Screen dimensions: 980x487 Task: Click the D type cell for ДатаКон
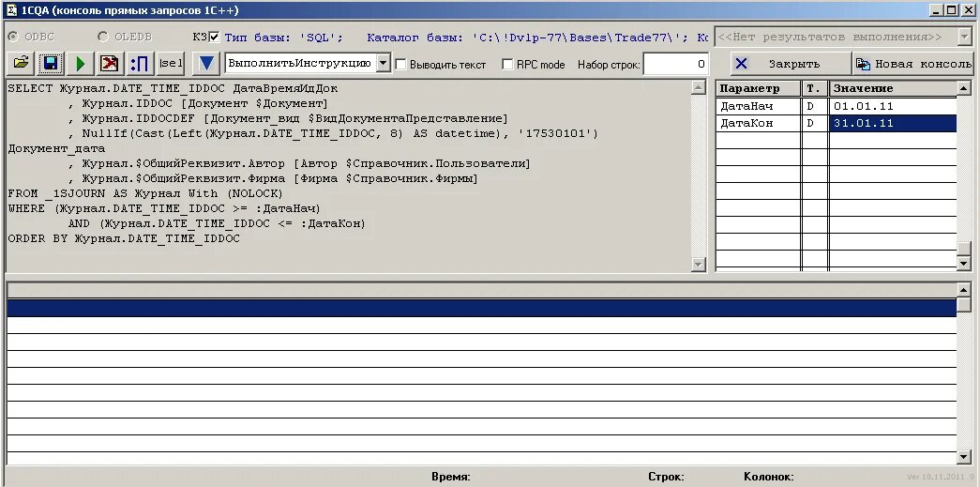(814, 123)
